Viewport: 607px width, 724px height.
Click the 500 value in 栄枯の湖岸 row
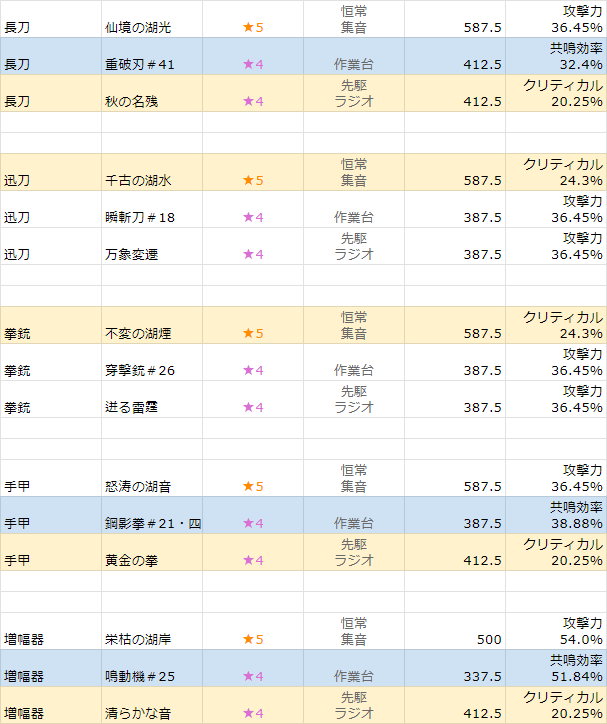[x=489, y=640]
